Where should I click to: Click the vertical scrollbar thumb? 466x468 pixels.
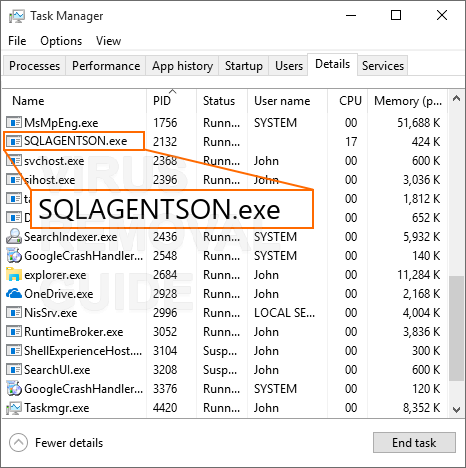[456, 328]
